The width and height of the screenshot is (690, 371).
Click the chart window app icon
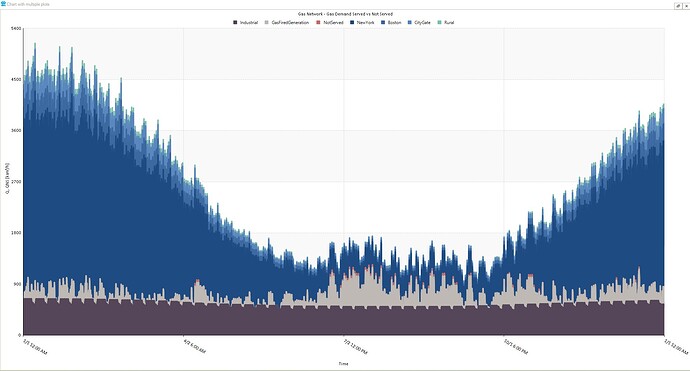pos(4,4)
